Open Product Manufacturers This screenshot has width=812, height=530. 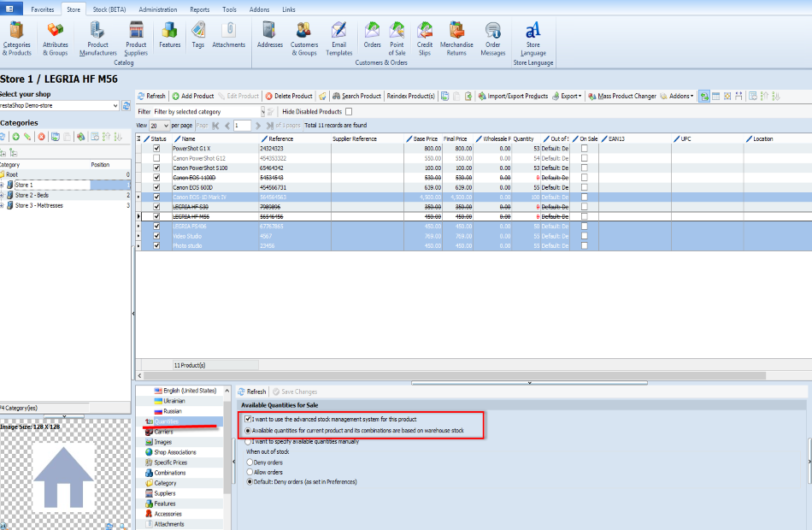(x=98, y=38)
